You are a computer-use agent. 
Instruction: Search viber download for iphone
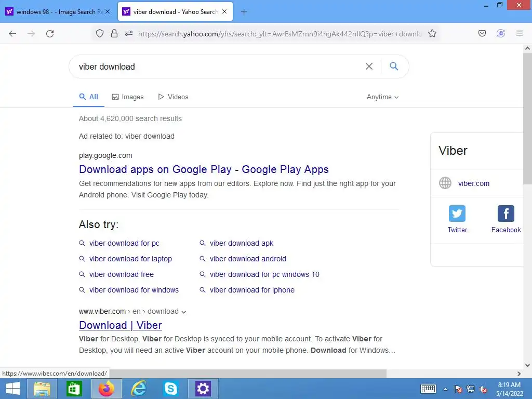pyautogui.click(x=252, y=290)
